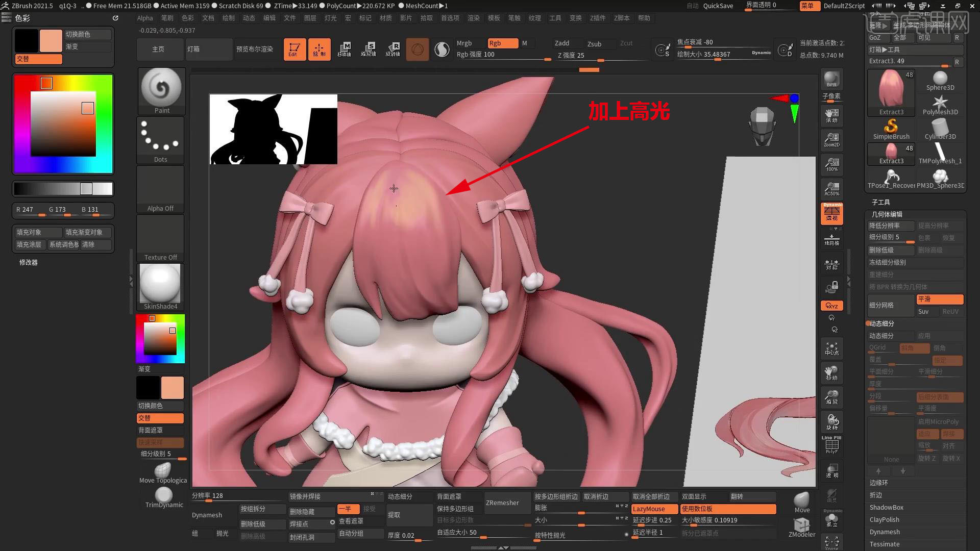Image resolution: width=980 pixels, height=551 pixels.
Task: Switch to Edit mode in the top toolbar
Action: pos(295,49)
